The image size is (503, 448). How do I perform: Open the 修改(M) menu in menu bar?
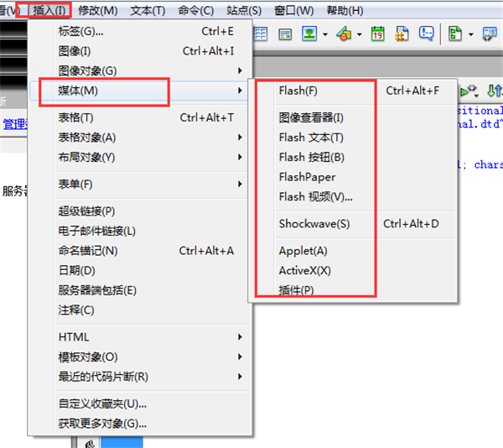tap(97, 11)
